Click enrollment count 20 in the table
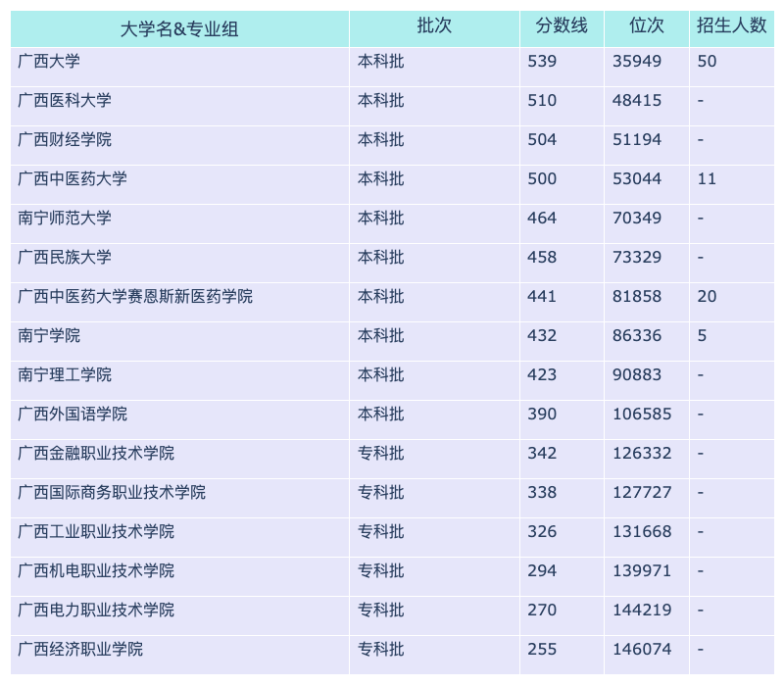 707,297
